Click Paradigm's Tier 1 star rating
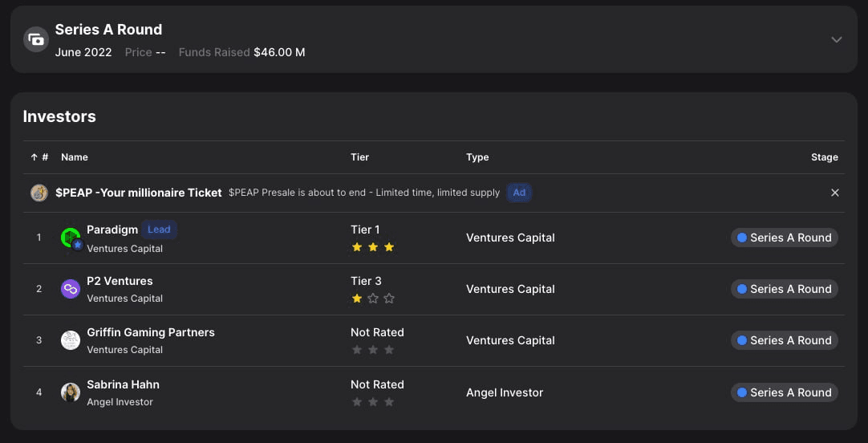The height and width of the screenshot is (443, 868). pyautogui.click(x=373, y=247)
